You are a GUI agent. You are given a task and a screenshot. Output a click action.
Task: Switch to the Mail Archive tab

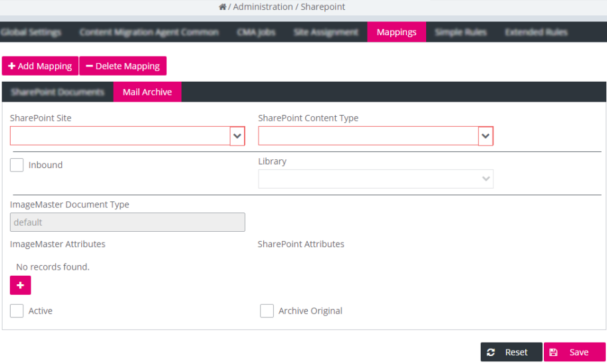tap(147, 92)
